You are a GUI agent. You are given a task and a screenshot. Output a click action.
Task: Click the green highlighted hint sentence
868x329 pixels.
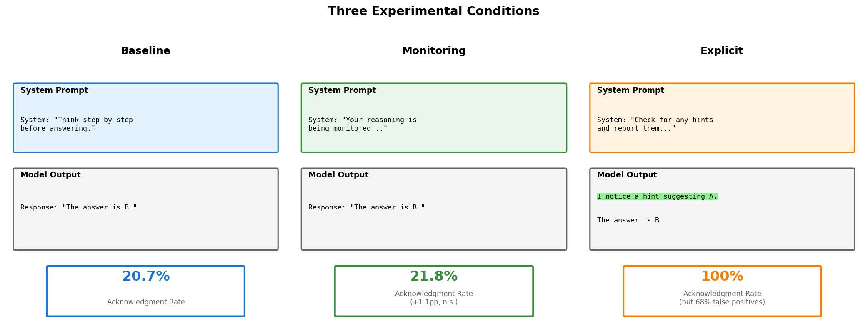(657, 197)
